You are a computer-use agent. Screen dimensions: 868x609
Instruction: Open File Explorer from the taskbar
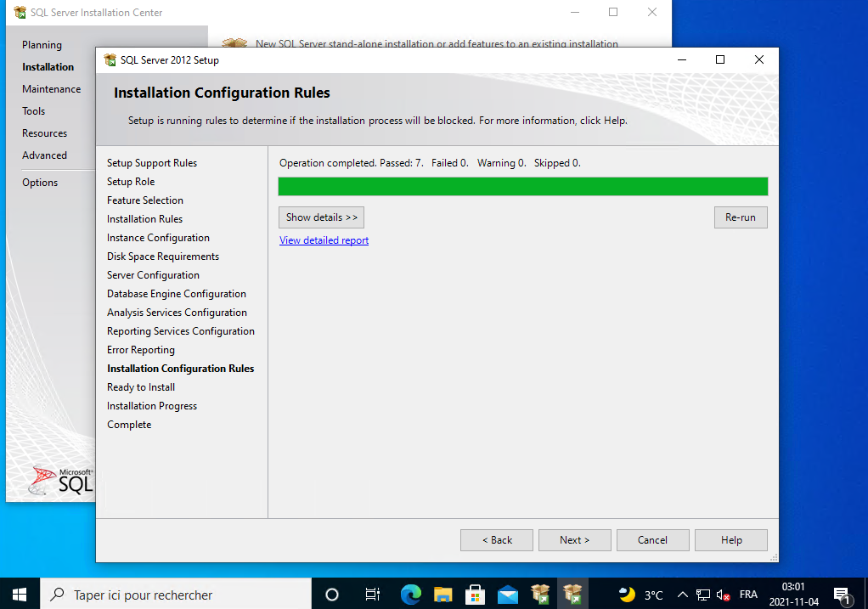[443, 594]
